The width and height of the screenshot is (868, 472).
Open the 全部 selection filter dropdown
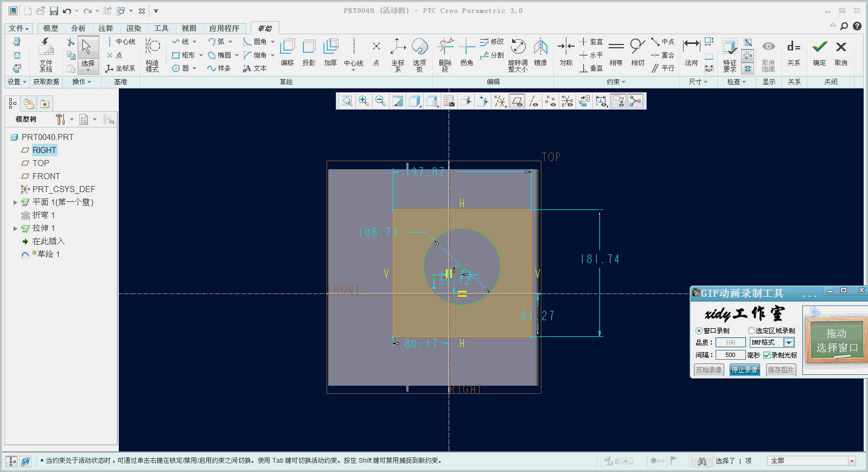click(x=852, y=461)
